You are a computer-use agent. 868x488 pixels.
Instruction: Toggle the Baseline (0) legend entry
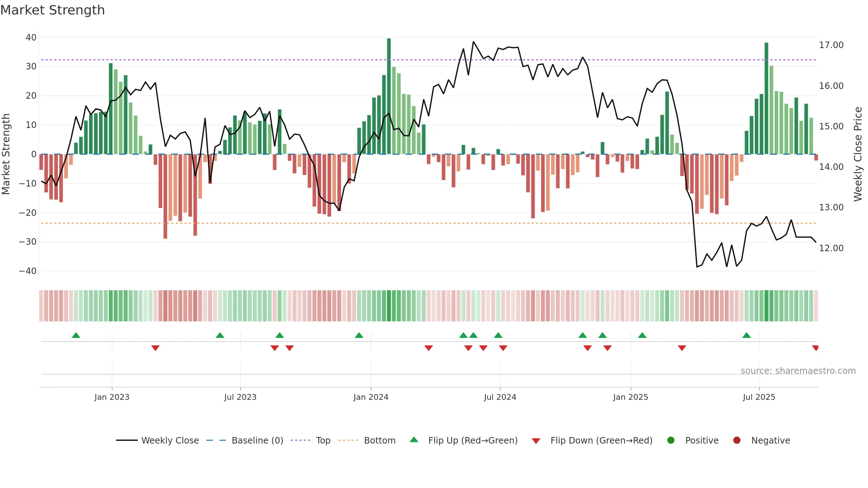click(x=245, y=440)
